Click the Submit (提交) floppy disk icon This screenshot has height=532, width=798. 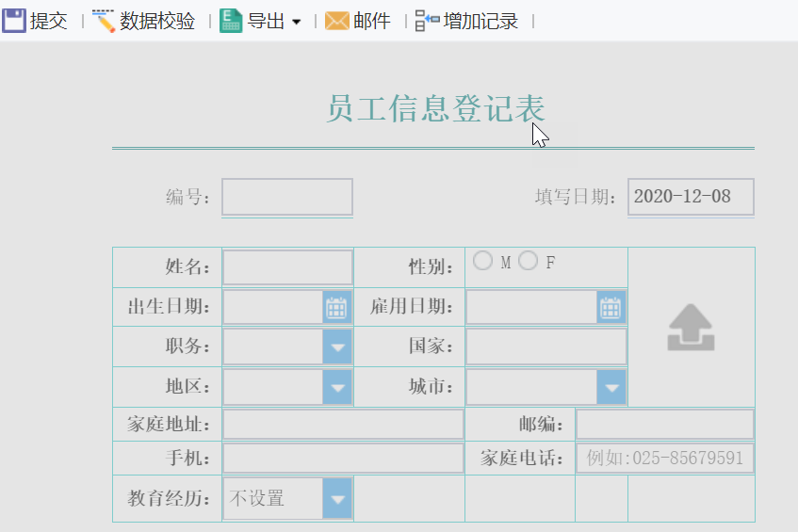click(14, 21)
